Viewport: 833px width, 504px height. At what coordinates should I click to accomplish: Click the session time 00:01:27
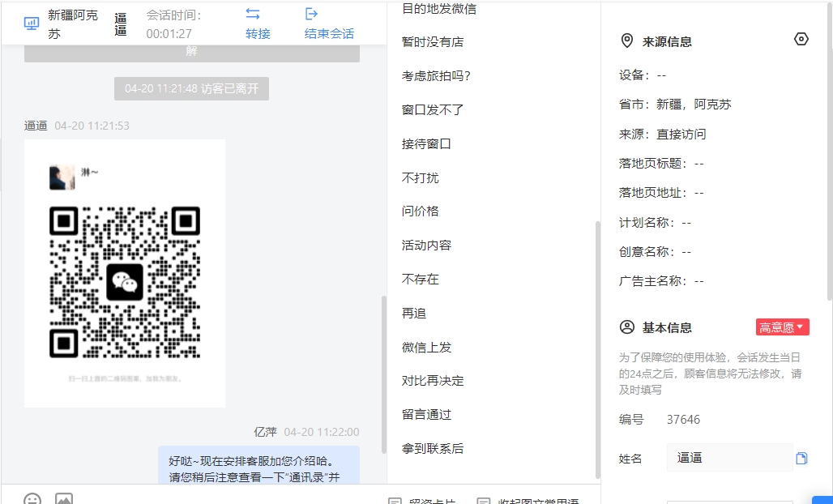(169, 34)
